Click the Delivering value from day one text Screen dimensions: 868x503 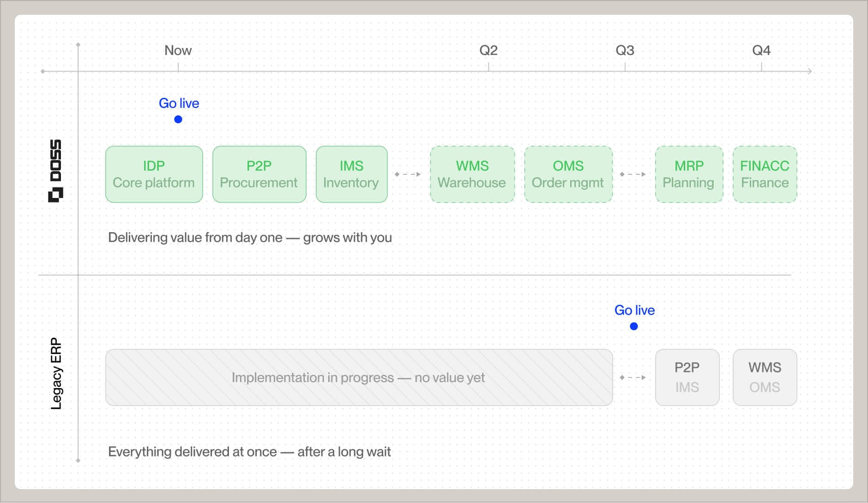tap(250, 237)
